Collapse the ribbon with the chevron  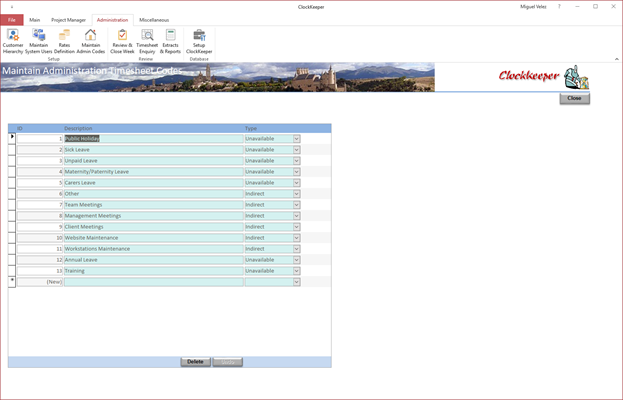click(617, 59)
